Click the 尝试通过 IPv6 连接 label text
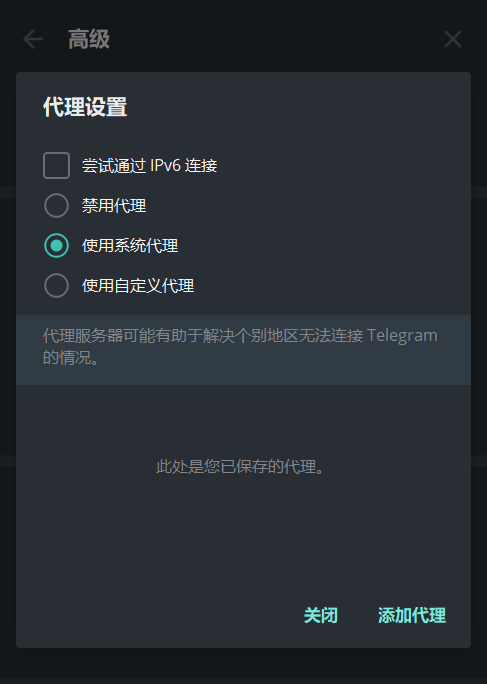The image size is (487, 684). pos(150,165)
